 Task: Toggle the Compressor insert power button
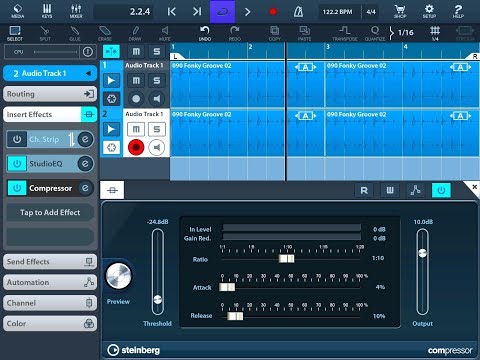[17, 188]
